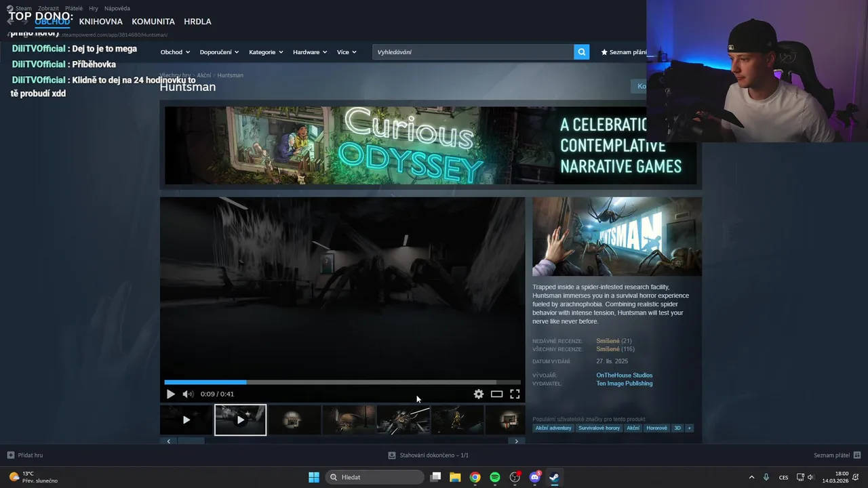868x488 pixels.
Task: Open the Windows Start menu
Action: tap(314, 477)
